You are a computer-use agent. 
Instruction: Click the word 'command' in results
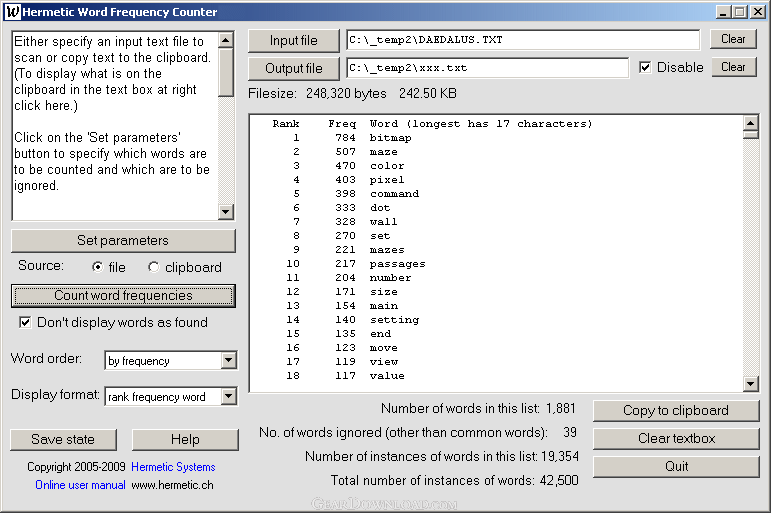point(394,194)
